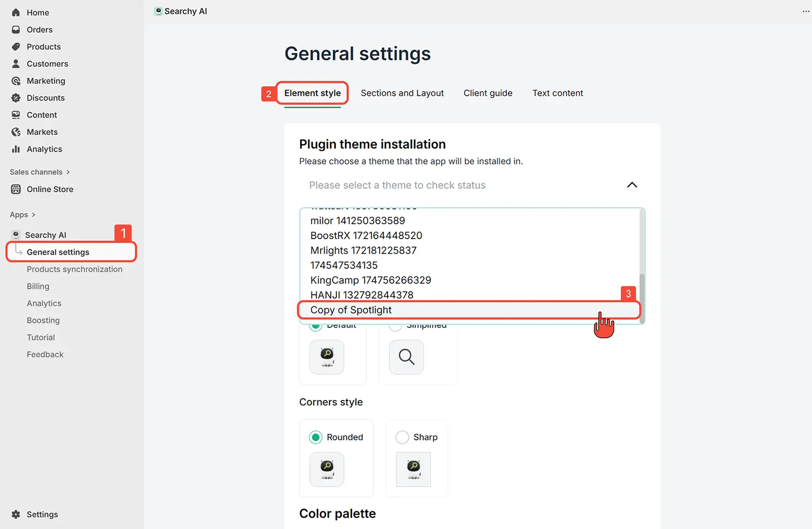This screenshot has height=529, width=812.
Task: Collapse the theme selection dropdown
Action: click(x=632, y=185)
